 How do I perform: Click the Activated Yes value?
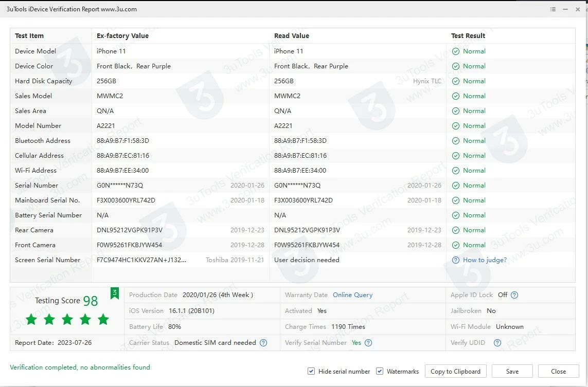click(x=322, y=311)
